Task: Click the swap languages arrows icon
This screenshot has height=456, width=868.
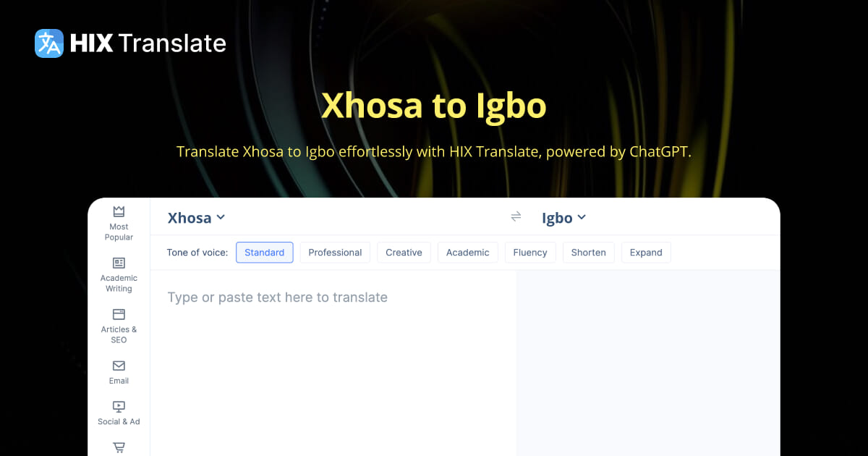Action: tap(516, 216)
